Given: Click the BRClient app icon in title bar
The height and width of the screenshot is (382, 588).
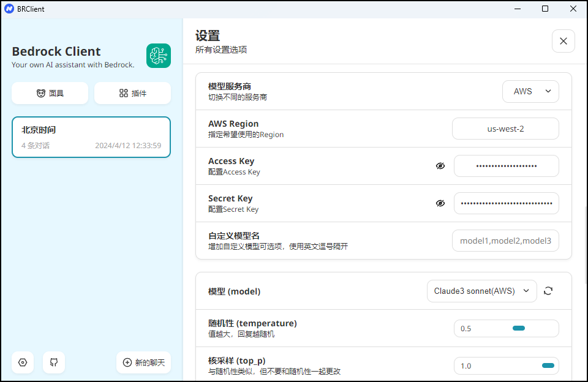Looking at the screenshot, I should tap(9, 9).
